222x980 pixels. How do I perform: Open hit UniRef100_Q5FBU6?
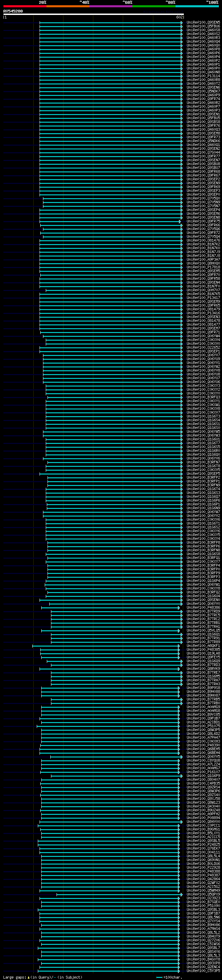pyautogui.click(x=203, y=26)
